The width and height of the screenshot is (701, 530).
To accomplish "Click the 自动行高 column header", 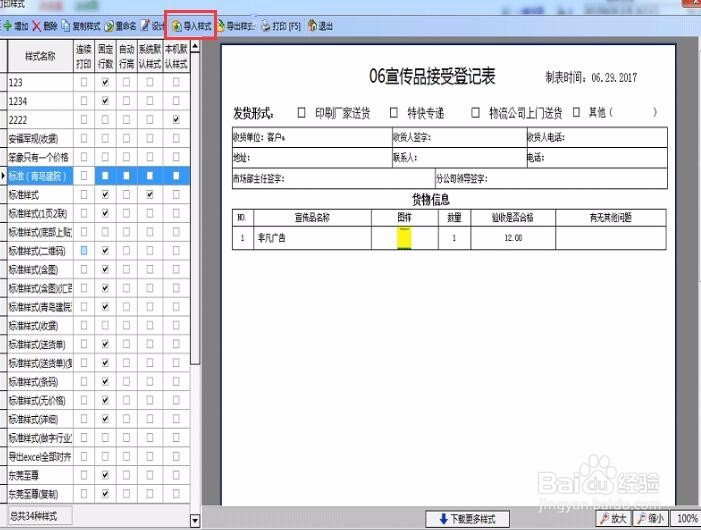I will click(127, 56).
